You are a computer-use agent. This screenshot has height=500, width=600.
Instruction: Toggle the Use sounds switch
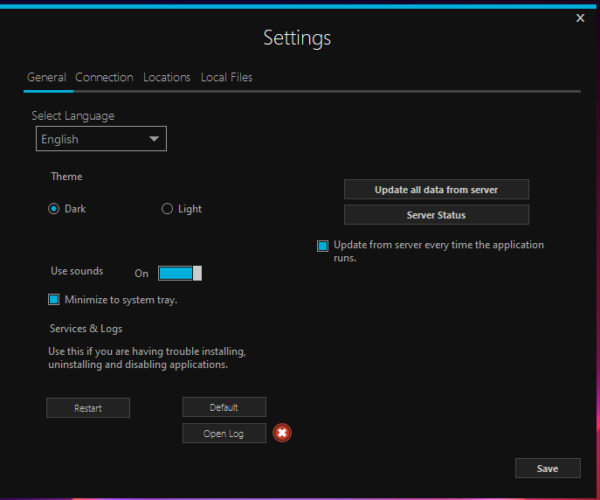(x=180, y=273)
